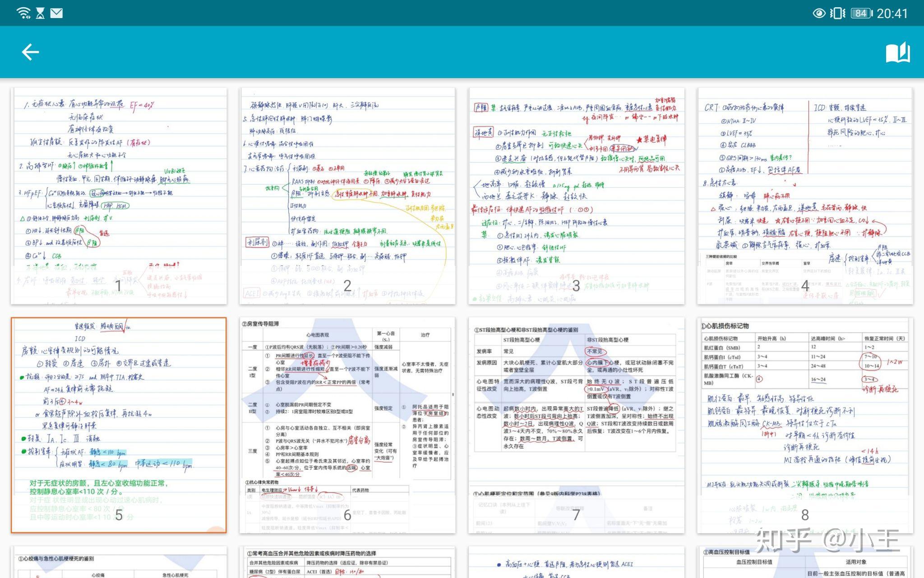
Task: Tap the back arrow icon
Action: 30,52
